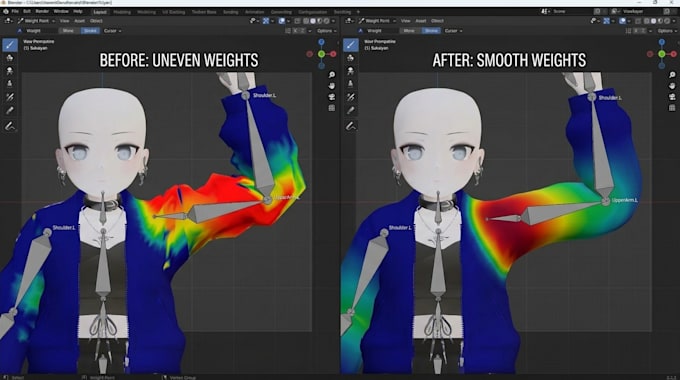
Task: Select the Gradient tool in the right viewport
Action: click(x=350, y=97)
